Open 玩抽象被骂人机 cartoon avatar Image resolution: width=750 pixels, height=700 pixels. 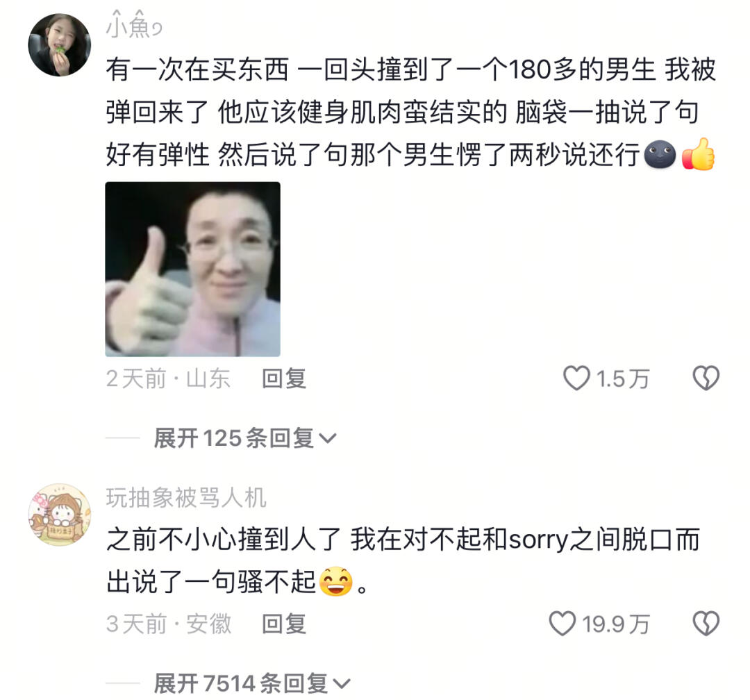click(59, 515)
